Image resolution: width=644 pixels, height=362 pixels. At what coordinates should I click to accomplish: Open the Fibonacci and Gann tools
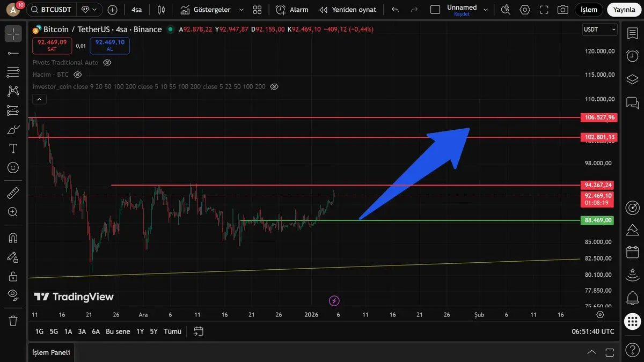tap(13, 72)
